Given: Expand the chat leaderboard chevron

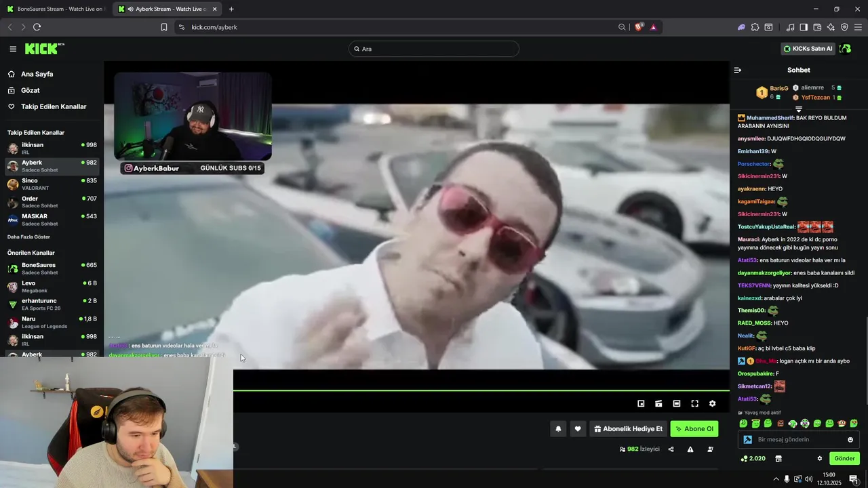Looking at the screenshot, I should tap(798, 108).
